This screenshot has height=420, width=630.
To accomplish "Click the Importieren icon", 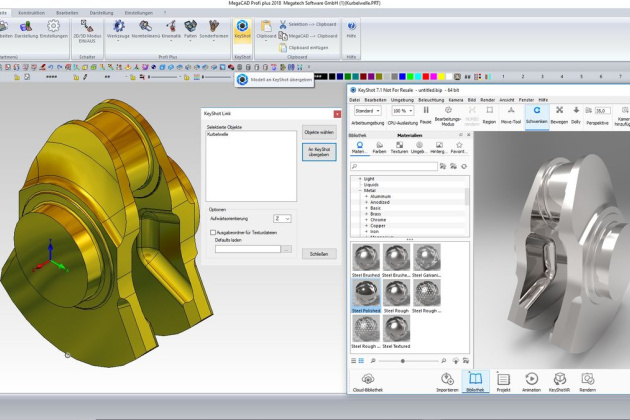I will [445, 381].
